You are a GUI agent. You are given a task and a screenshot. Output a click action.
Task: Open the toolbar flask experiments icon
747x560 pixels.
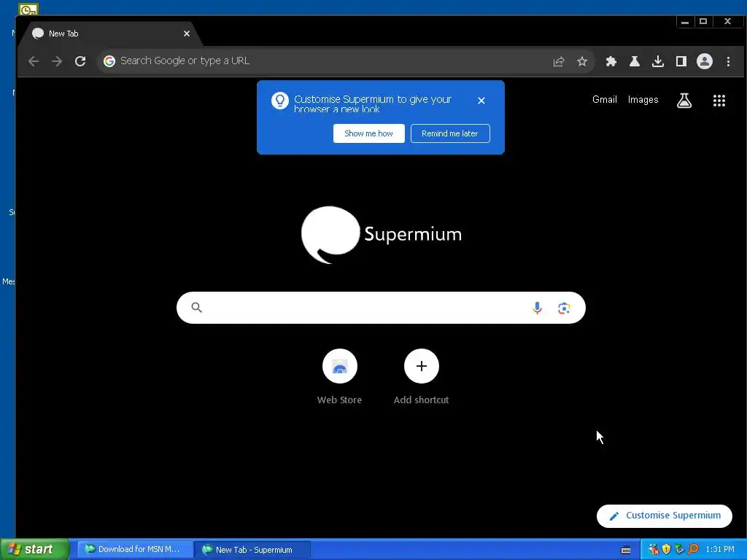634,61
